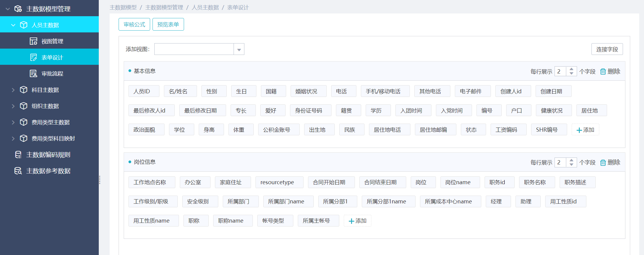Click the 主数据编码规则 database icon
This screenshot has height=255, width=644.
18,154
